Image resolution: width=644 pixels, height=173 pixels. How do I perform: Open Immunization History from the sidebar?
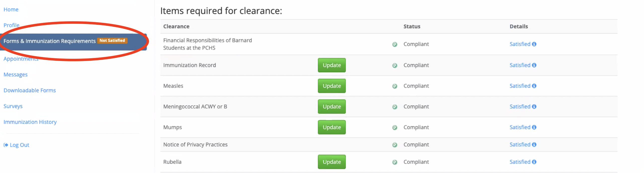click(30, 122)
